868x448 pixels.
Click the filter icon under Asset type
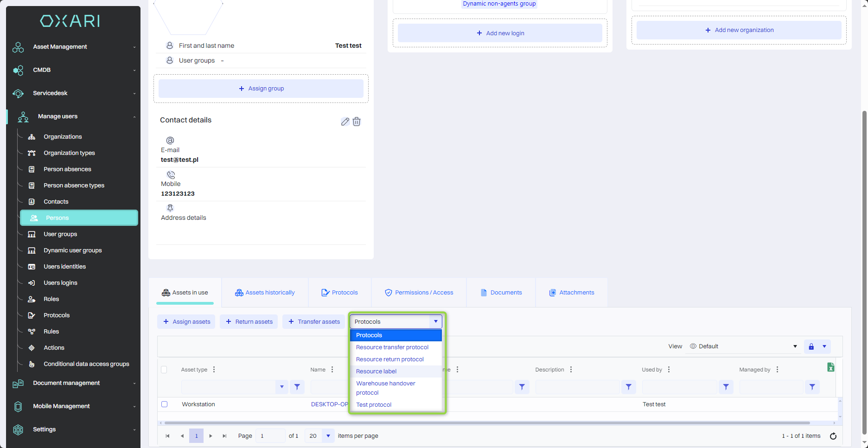[297, 387]
